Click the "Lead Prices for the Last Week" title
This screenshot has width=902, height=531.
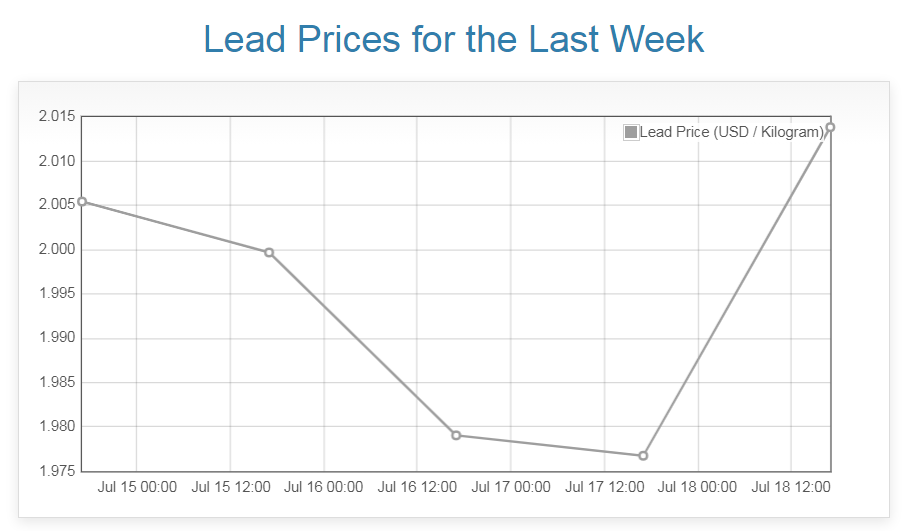point(453,39)
